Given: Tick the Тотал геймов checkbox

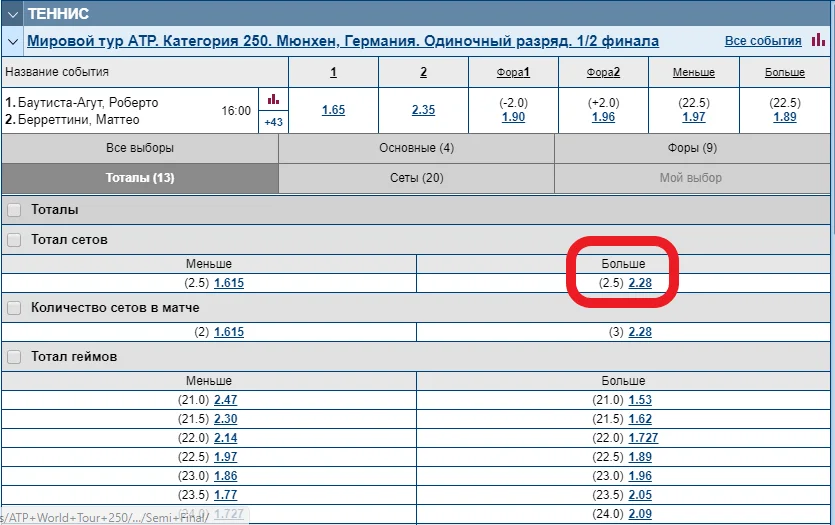Looking at the screenshot, I should (x=14, y=357).
